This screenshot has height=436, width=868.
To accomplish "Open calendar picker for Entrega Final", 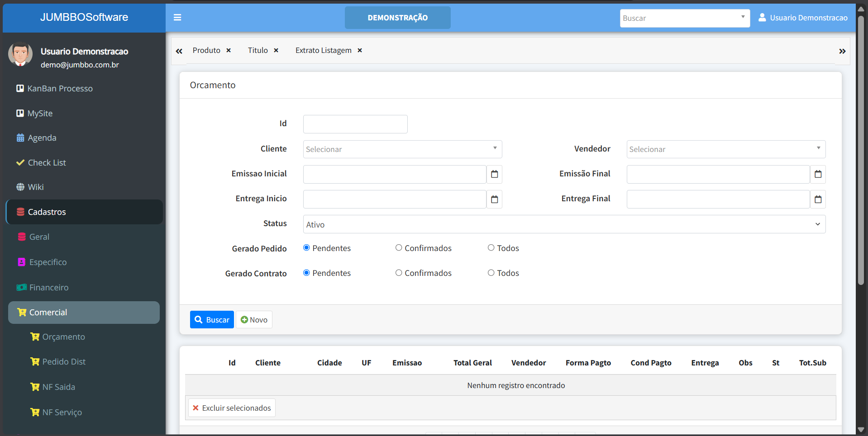I will click(x=818, y=199).
